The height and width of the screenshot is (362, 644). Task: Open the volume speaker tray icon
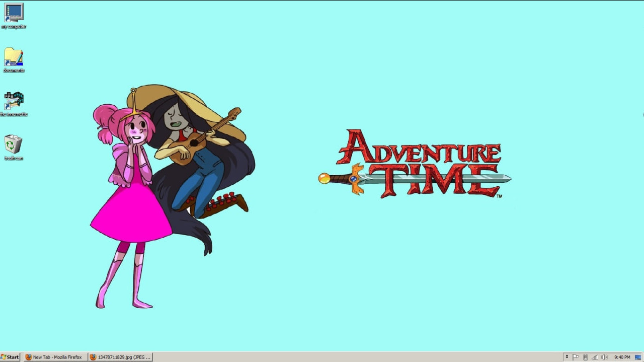coord(604,357)
